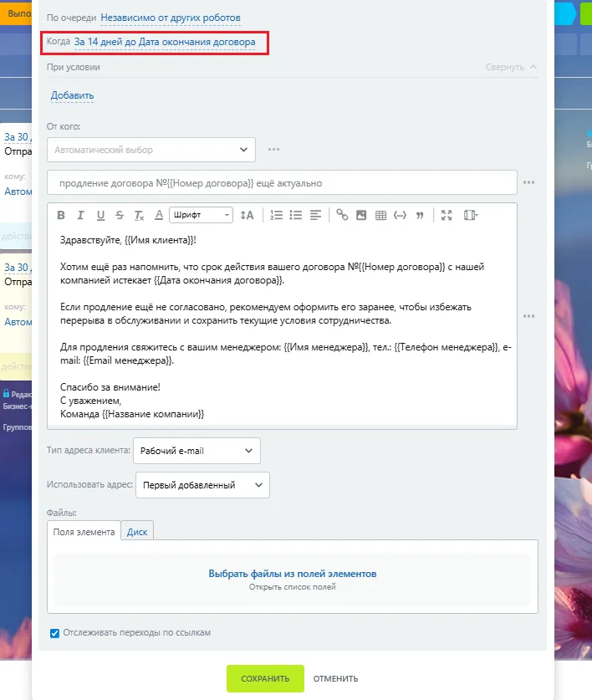
Task: Open the three-dot menu beside the subject field
Action: pyautogui.click(x=528, y=182)
